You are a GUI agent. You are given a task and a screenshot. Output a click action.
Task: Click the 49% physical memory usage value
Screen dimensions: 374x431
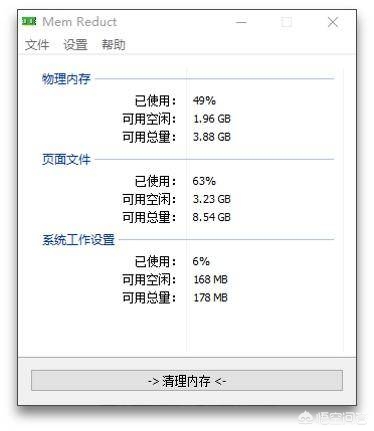[204, 100]
